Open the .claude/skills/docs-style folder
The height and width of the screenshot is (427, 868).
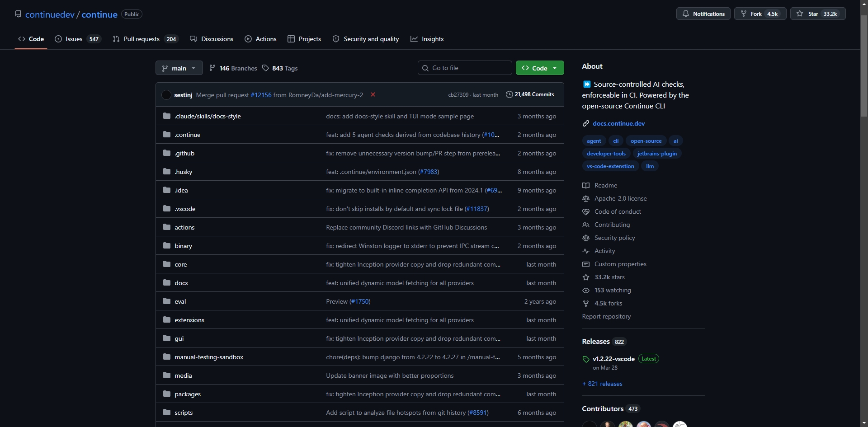point(208,116)
